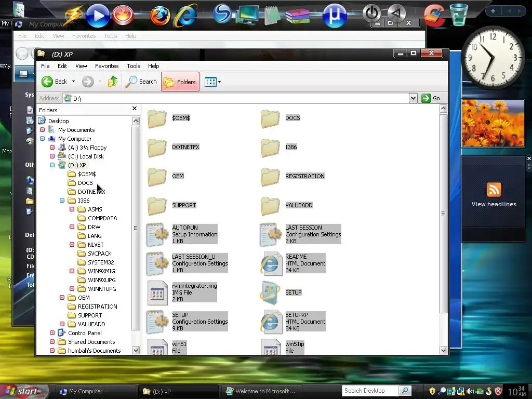Click the folder tree scroll up arrow
Viewport: 532px width, 399px height.
tap(136, 121)
